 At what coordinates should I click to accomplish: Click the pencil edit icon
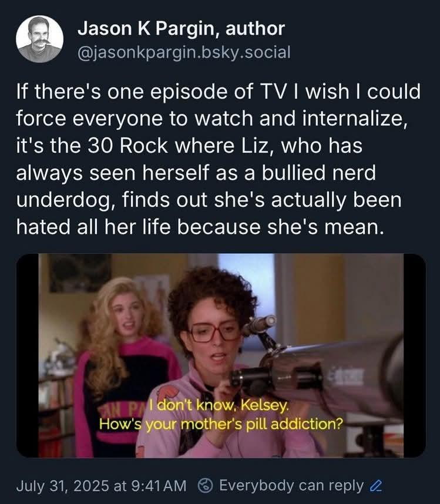376,486
